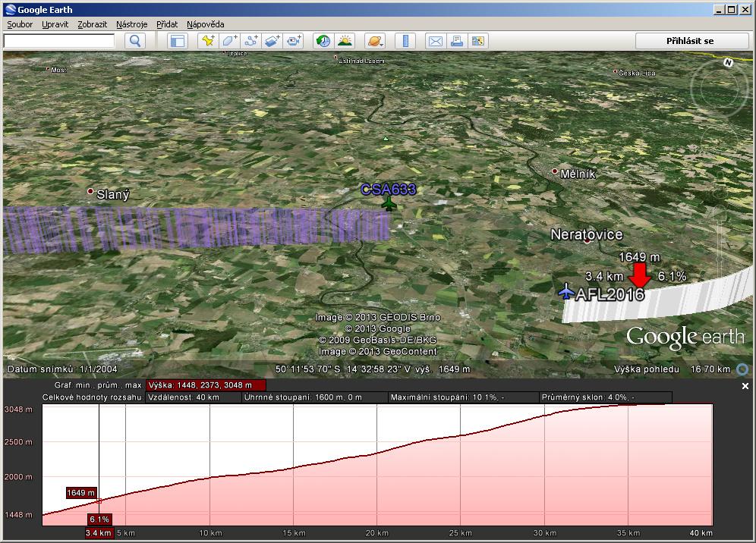Click the search magnifier button
The height and width of the screenshot is (543, 756).
[135, 41]
